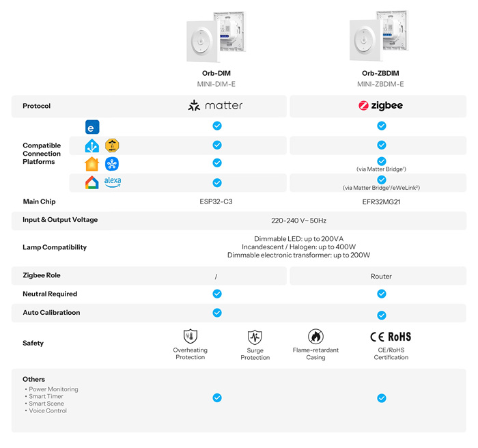478x448 pixels.
Task: Click the Orb-ZBDIM product name
Action: click(380, 74)
